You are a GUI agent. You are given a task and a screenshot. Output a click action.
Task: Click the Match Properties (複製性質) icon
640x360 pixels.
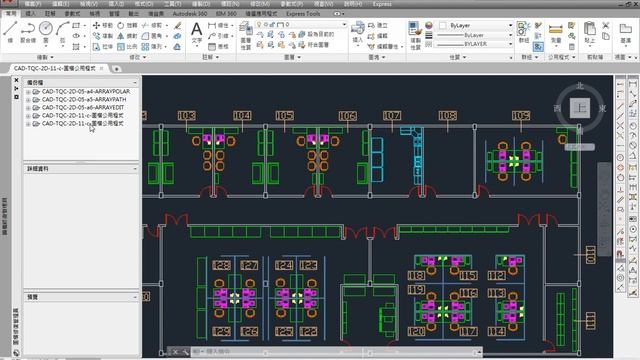(x=415, y=36)
